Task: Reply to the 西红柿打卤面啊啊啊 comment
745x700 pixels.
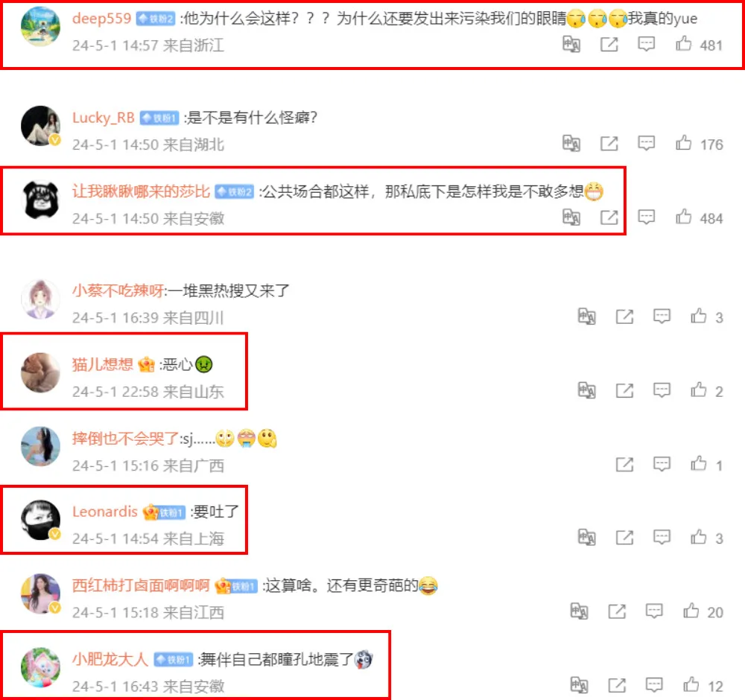Action: [654, 611]
